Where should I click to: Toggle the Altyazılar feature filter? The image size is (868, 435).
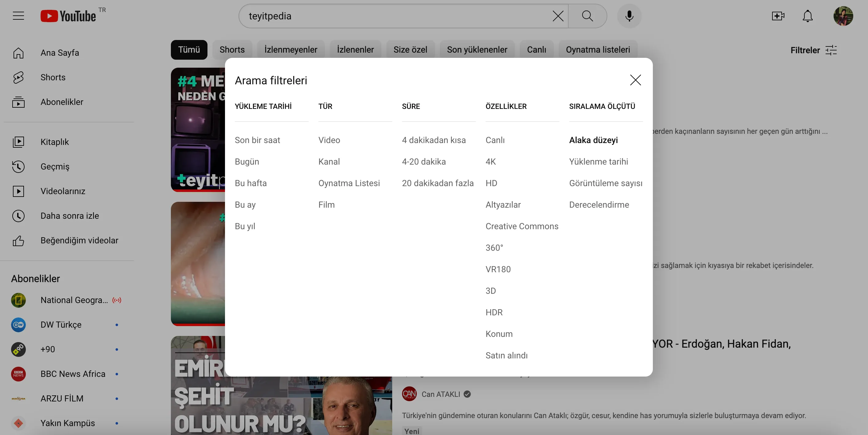pyautogui.click(x=503, y=205)
